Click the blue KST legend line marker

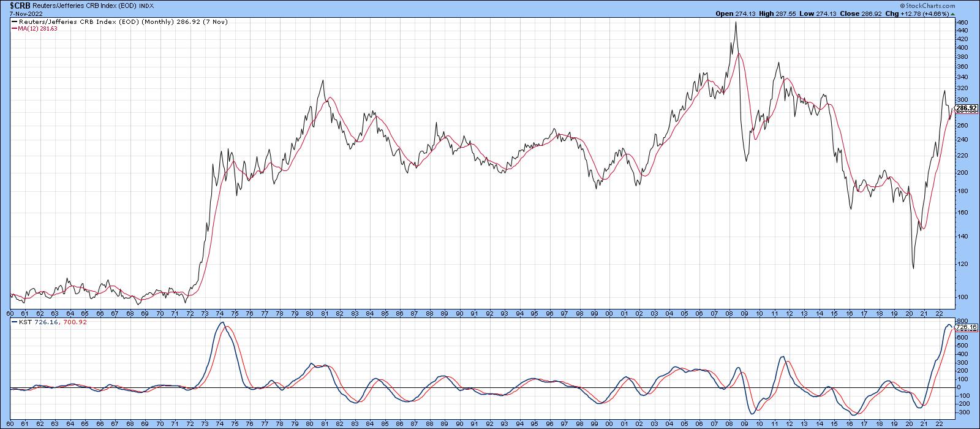coord(13,322)
